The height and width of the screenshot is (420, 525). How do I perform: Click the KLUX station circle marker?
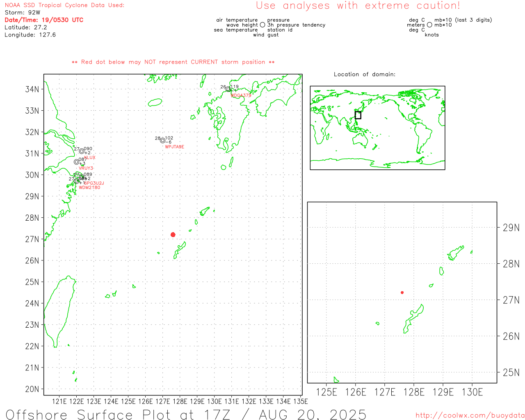82,151
